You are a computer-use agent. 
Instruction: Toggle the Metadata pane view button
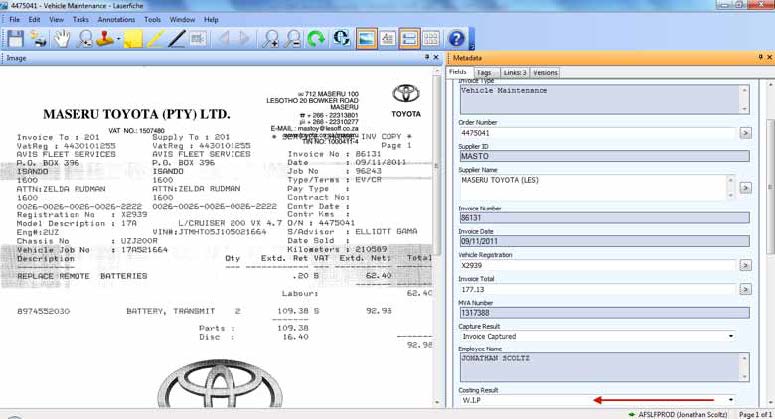pos(409,39)
